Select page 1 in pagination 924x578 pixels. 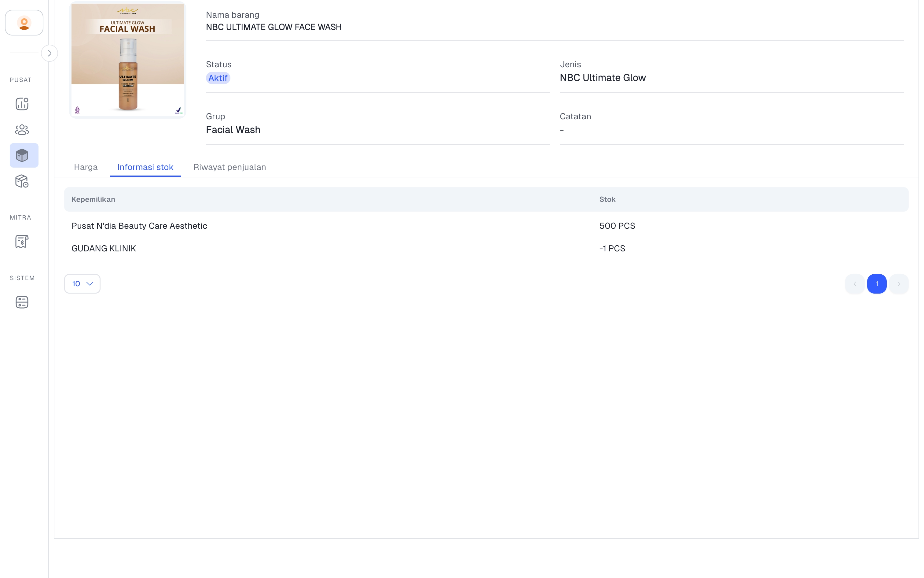point(877,284)
